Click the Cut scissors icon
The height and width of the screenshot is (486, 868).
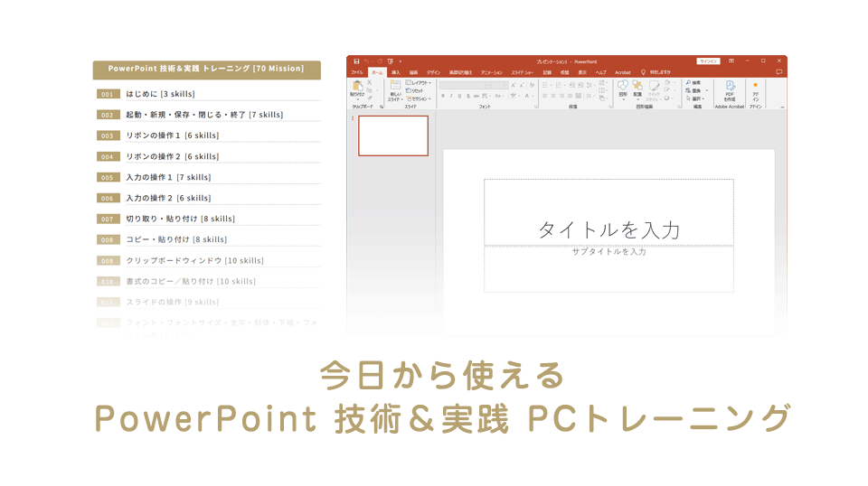369,82
